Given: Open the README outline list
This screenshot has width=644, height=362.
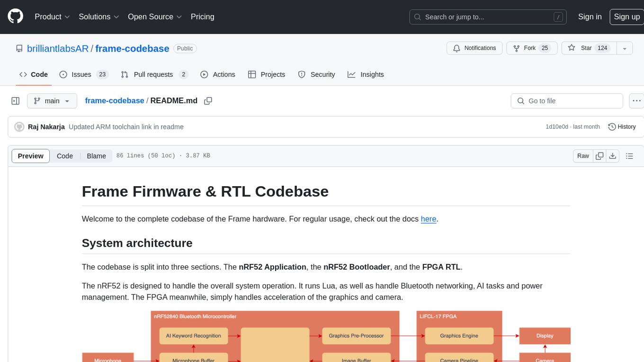Looking at the screenshot, I should (629, 156).
